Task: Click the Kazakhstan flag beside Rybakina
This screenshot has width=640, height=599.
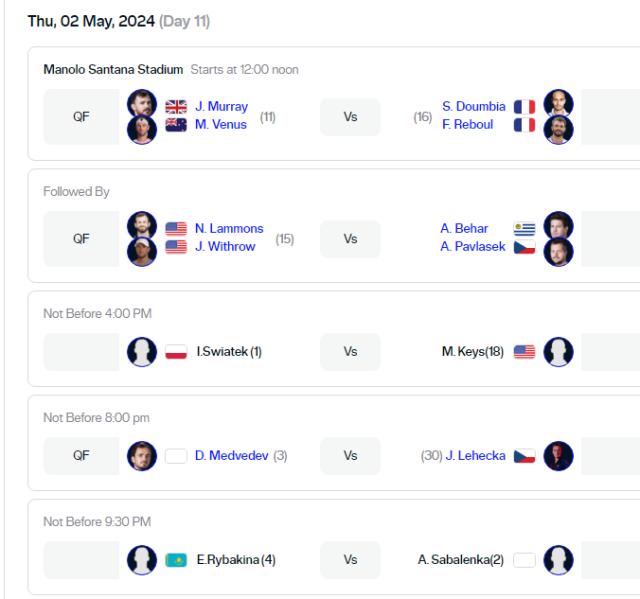Action: click(176, 560)
